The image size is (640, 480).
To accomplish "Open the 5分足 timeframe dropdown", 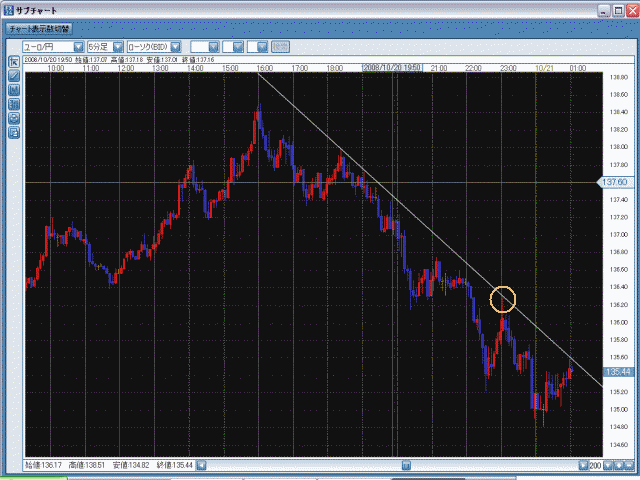I will (118, 47).
